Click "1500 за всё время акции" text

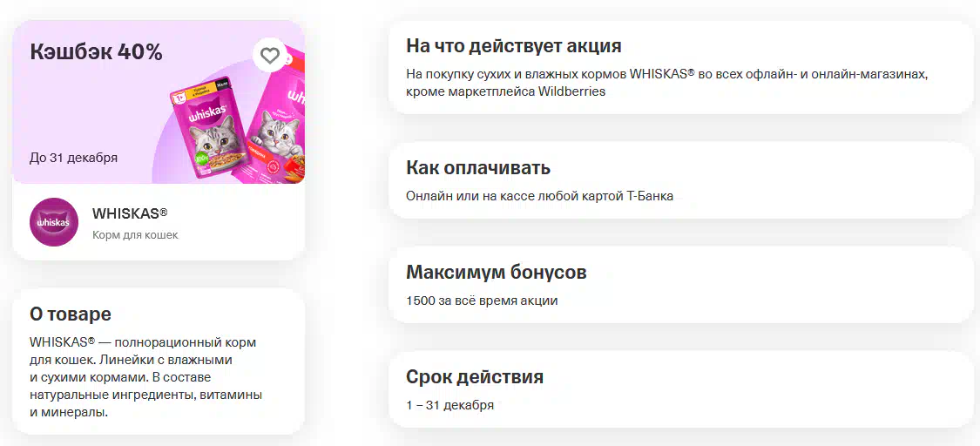[x=482, y=301]
